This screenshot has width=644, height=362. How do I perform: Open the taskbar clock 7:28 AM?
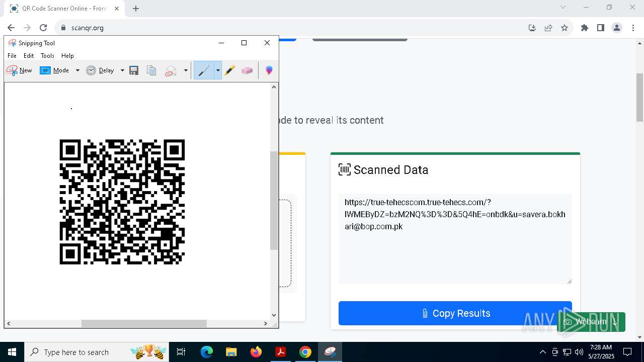click(x=601, y=352)
